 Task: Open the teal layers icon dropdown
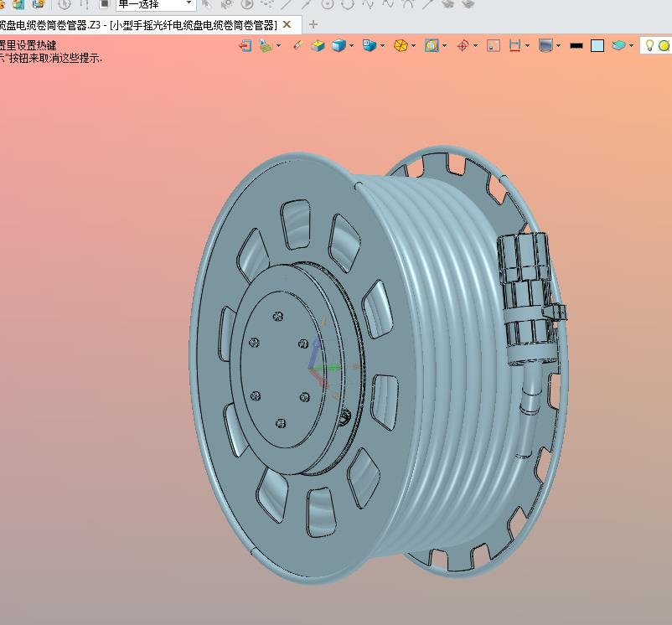click(631, 45)
